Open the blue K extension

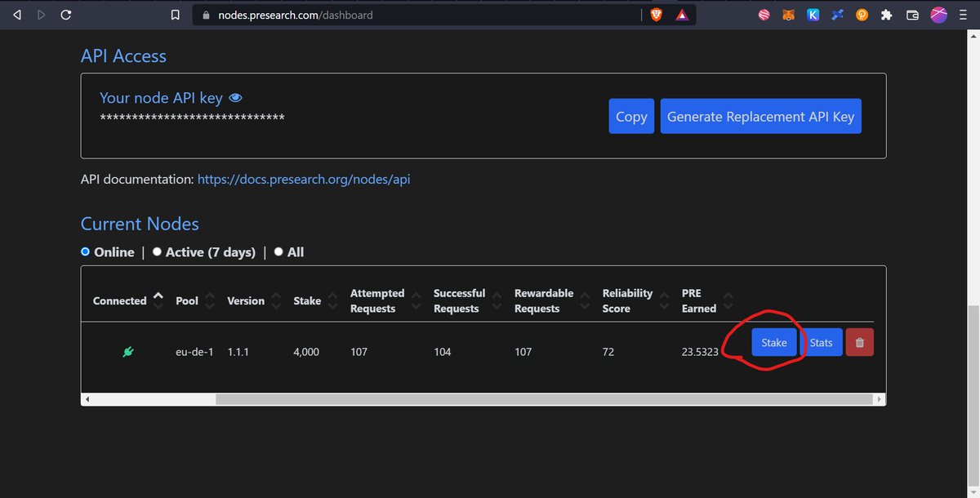[813, 15]
